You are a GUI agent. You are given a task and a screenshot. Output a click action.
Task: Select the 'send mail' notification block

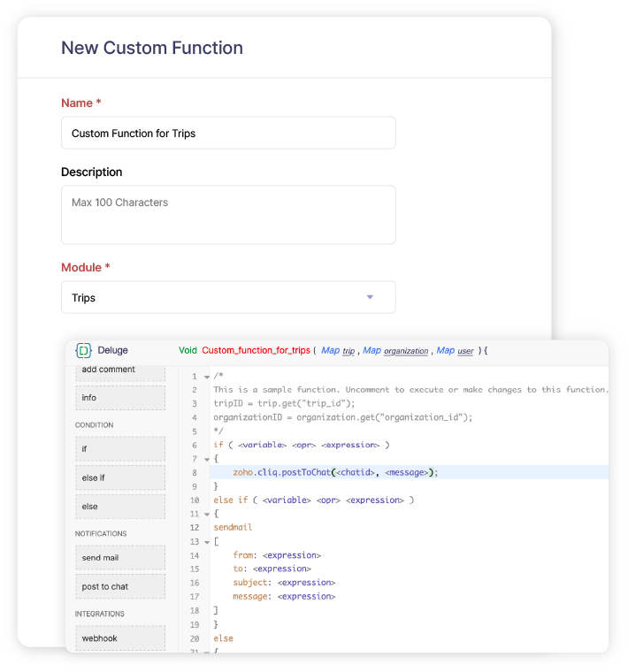point(120,558)
